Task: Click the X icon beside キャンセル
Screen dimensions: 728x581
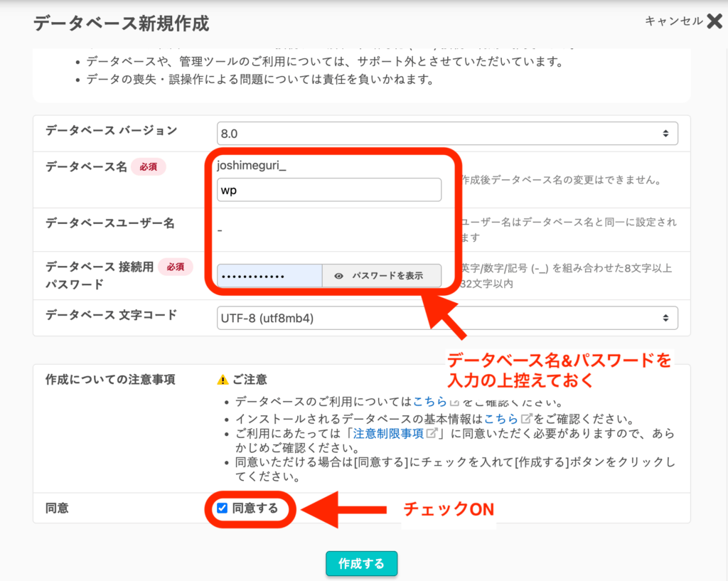Action: tap(714, 21)
